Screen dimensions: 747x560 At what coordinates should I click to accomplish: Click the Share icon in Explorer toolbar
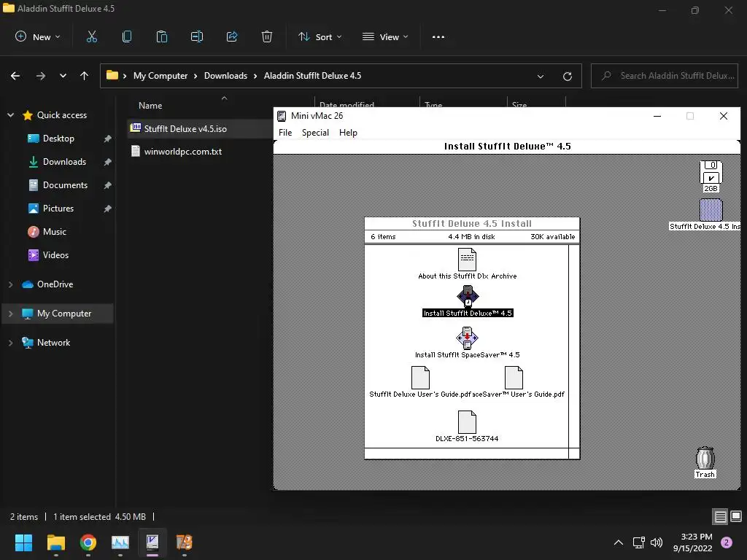coord(232,36)
